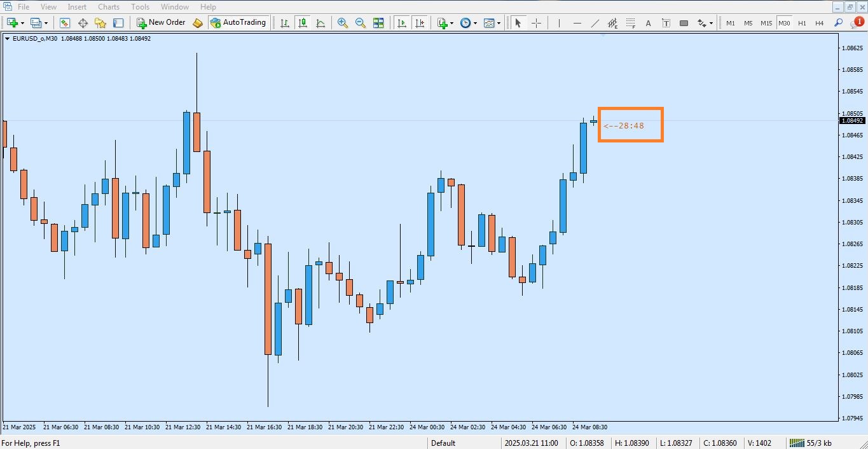Toggle the AutoTrading button
This screenshot has width=868, height=449.
pos(237,23)
